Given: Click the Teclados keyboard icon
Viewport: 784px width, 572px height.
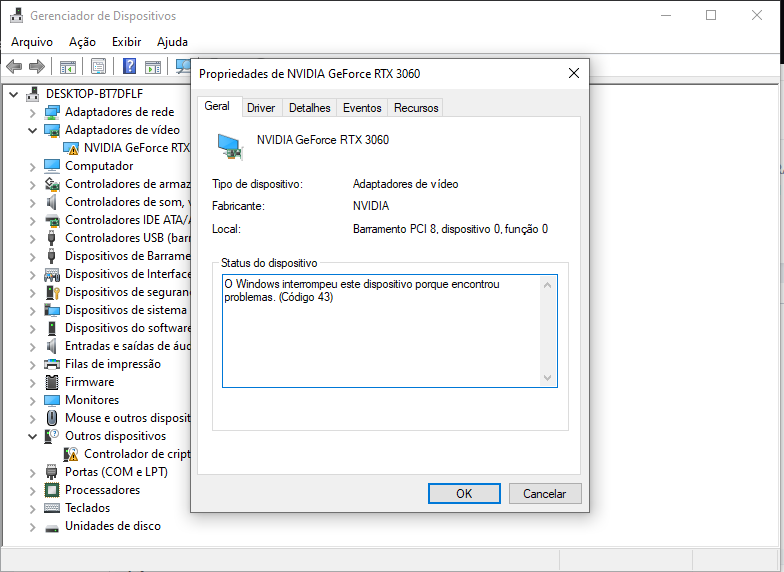Looking at the screenshot, I should pos(52,508).
